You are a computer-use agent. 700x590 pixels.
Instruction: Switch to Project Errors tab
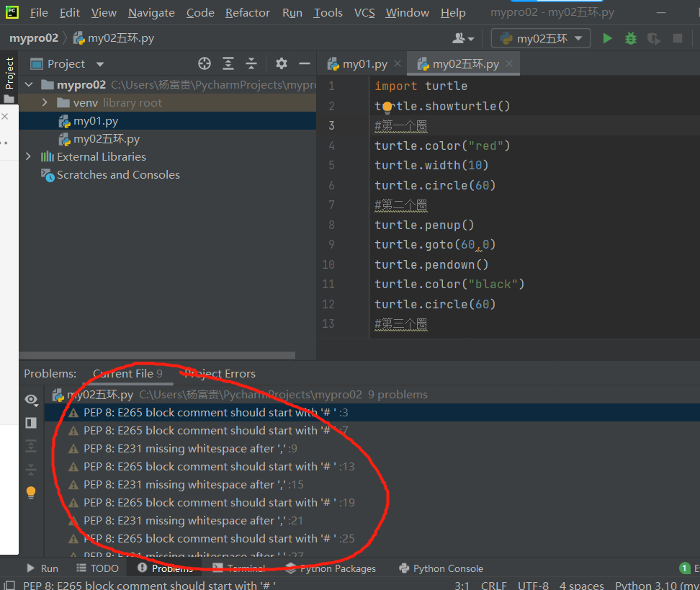pyautogui.click(x=220, y=374)
